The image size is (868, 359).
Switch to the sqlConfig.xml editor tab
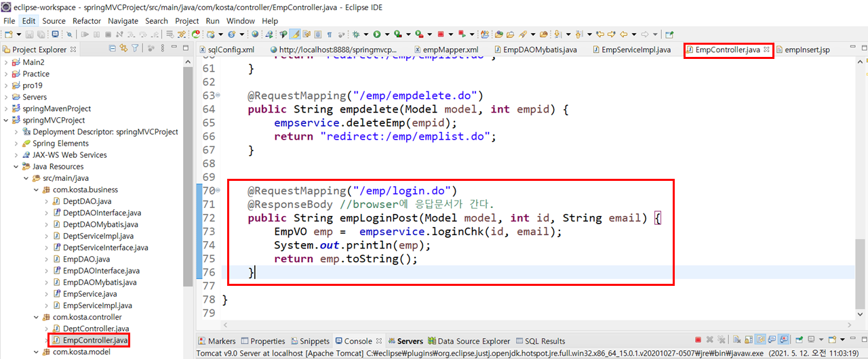226,49
